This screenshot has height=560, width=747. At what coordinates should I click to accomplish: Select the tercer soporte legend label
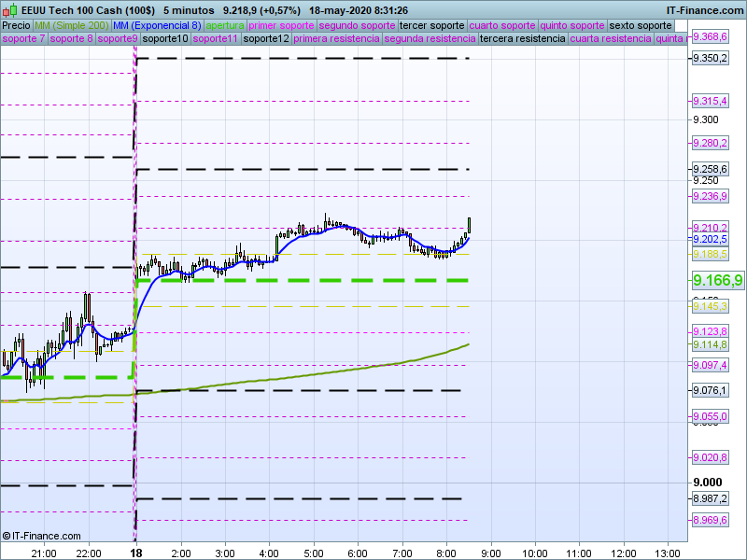(x=430, y=25)
